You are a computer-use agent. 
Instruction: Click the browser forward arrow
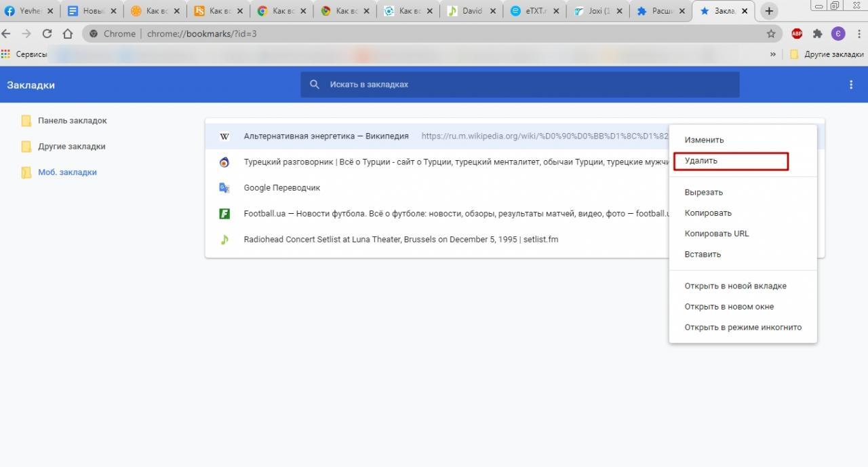point(26,34)
